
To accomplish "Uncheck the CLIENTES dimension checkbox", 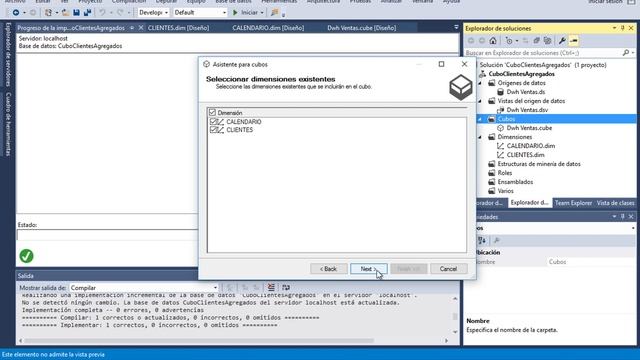I will coord(213,130).
